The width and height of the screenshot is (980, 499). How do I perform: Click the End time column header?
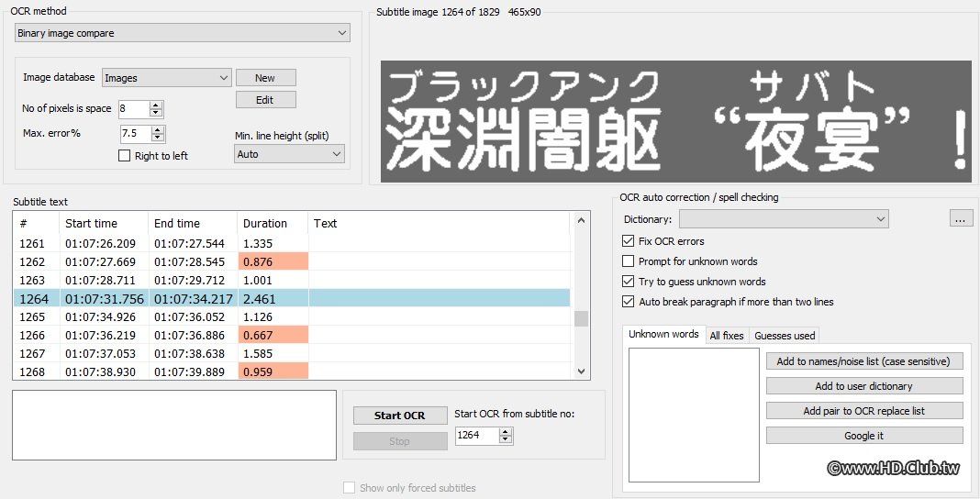(x=193, y=223)
